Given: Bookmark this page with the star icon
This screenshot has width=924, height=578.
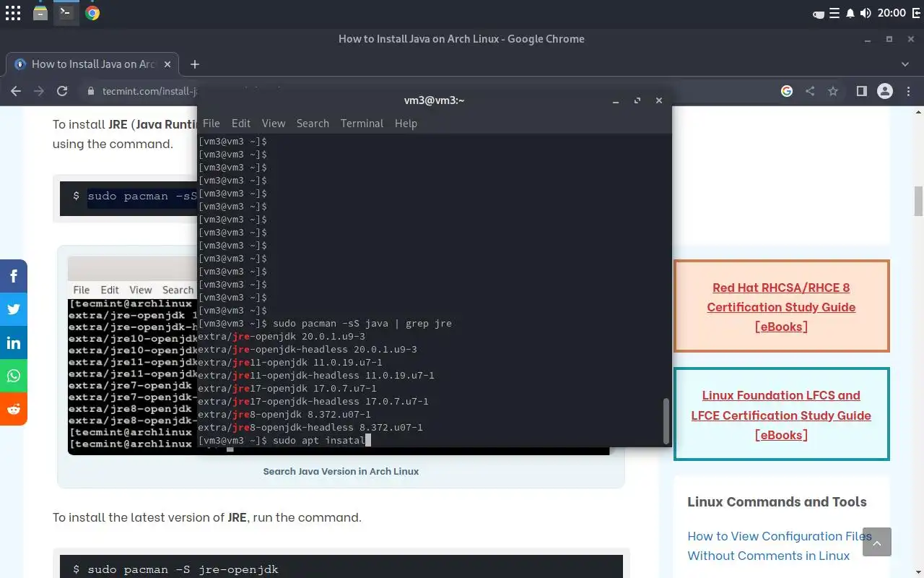Looking at the screenshot, I should tap(833, 91).
